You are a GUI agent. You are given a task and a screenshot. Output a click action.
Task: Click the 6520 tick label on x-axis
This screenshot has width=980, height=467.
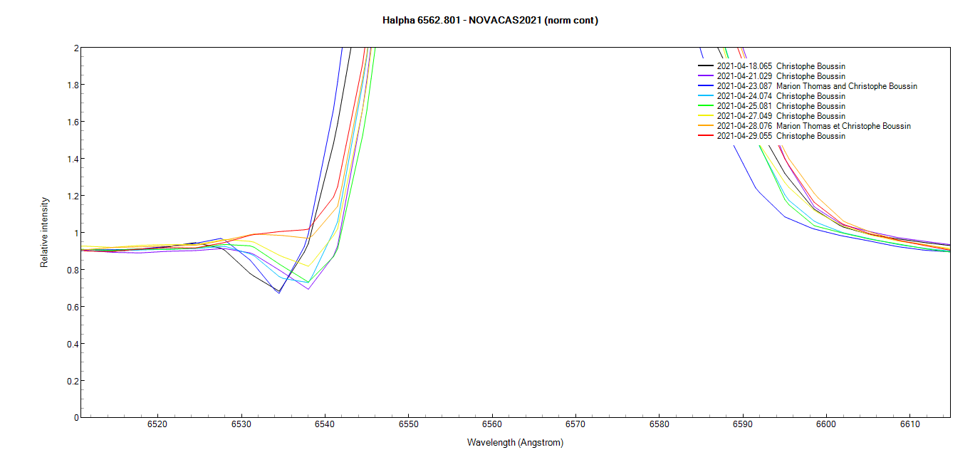click(157, 424)
